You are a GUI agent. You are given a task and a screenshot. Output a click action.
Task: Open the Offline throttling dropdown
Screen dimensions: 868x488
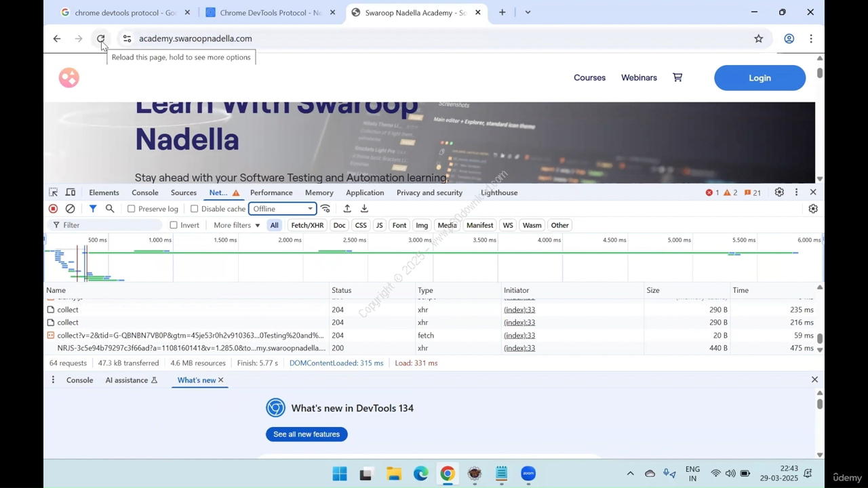point(283,209)
